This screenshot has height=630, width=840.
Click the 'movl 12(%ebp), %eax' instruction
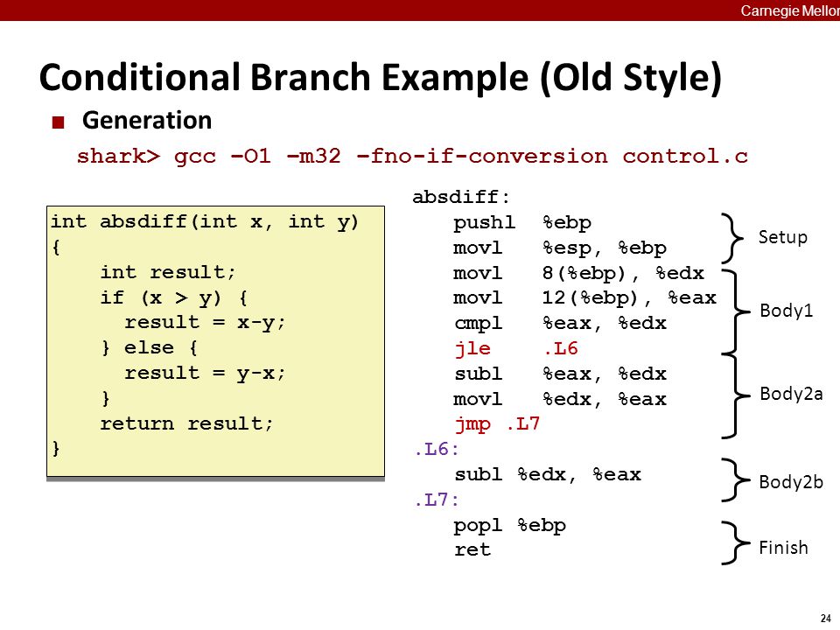coord(584,297)
